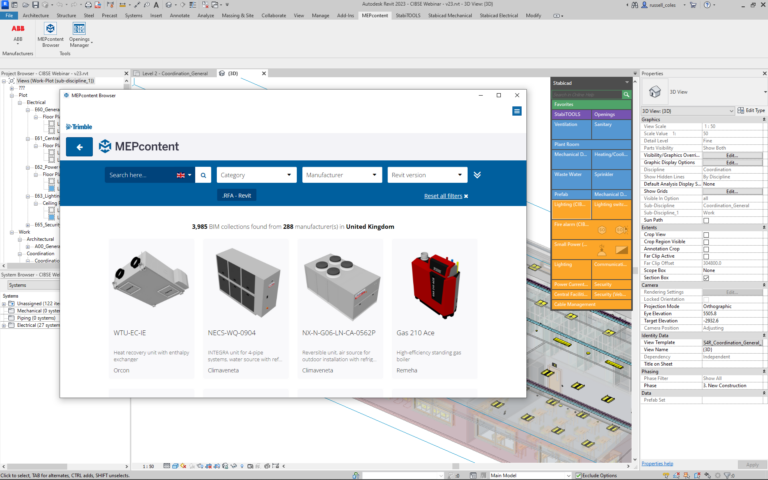Enable Crop Region Visible checkbox
Image resolution: width=768 pixels, height=480 pixels.
point(706,242)
